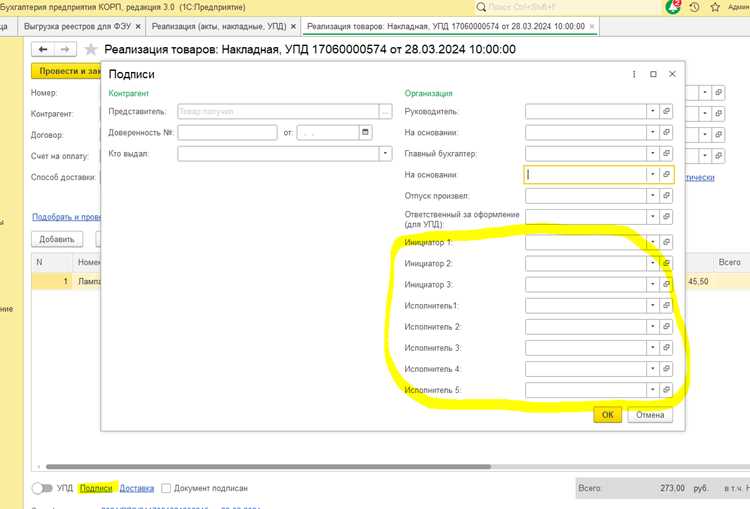750x509 pixels.
Task: Expand the first На основании dropdown
Action: (652, 133)
